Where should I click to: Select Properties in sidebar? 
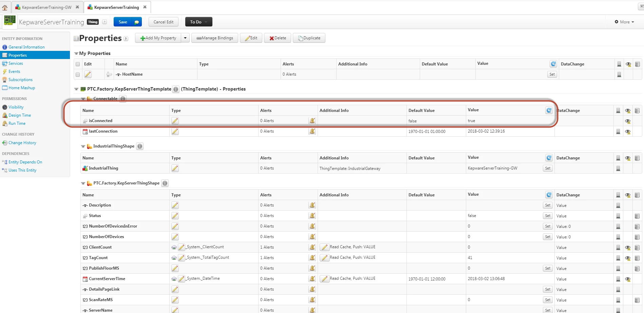tap(35, 55)
